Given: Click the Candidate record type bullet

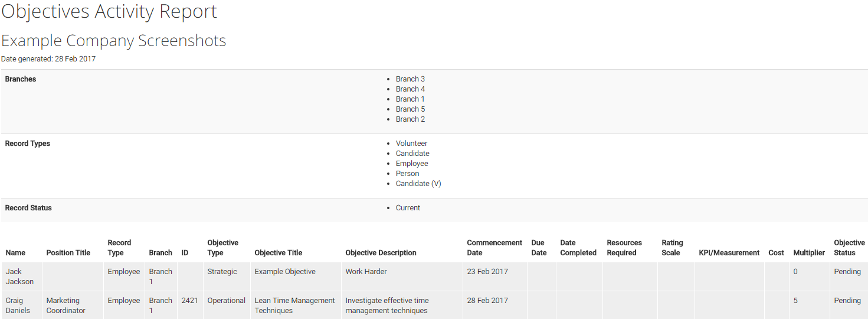Looking at the screenshot, I should click(412, 154).
